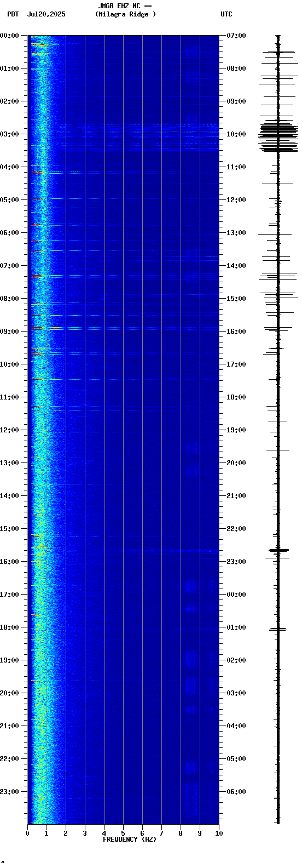Select '11:00' on the UTC axis

(x=236, y=167)
